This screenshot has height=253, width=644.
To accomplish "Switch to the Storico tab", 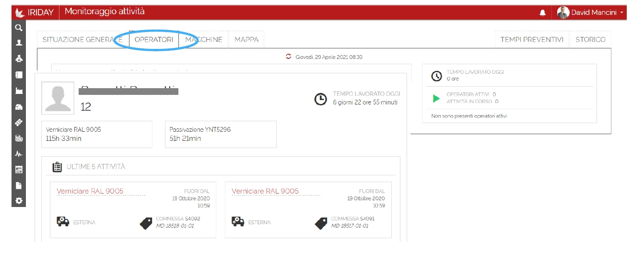I will click(x=590, y=40).
